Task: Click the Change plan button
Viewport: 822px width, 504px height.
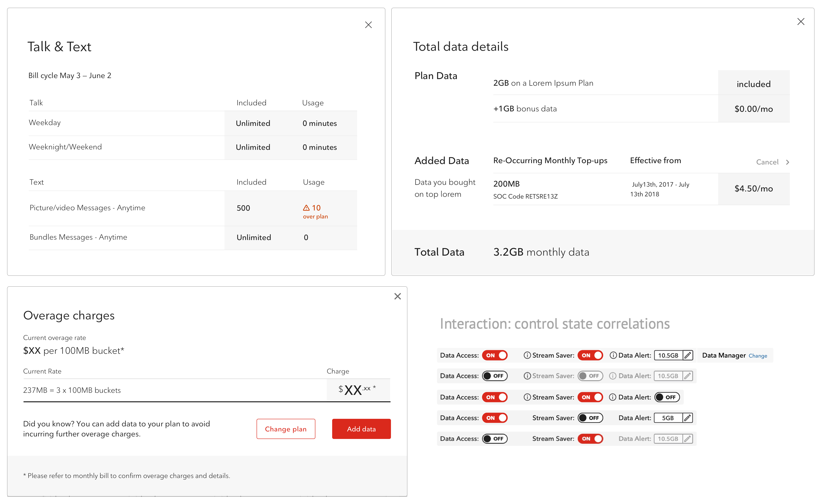Action: [x=286, y=429]
